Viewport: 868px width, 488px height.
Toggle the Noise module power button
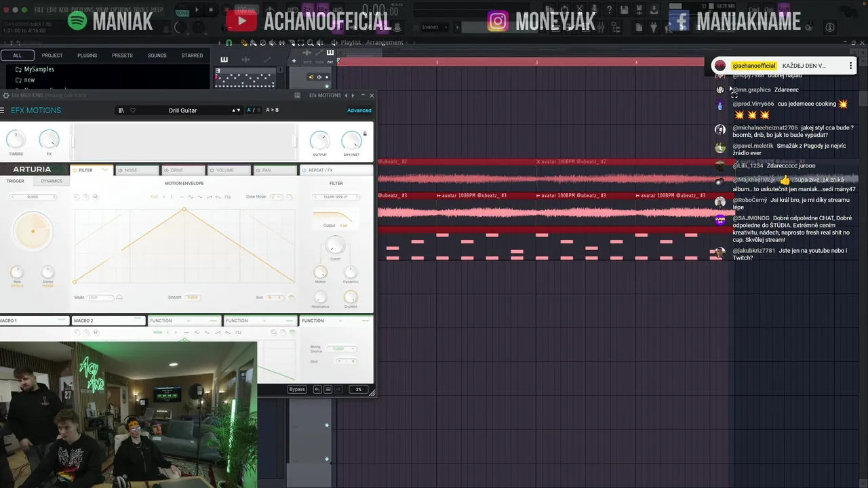coord(120,170)
